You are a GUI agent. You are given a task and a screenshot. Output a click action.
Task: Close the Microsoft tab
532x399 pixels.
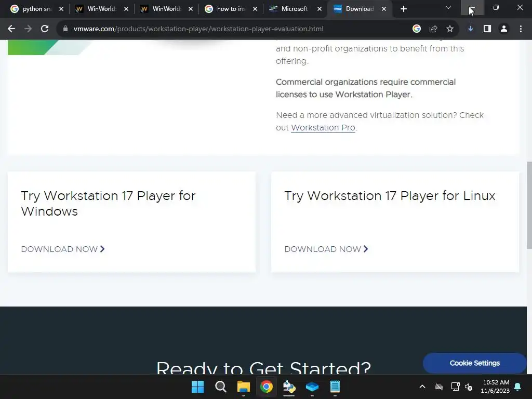tap(320, 9)
